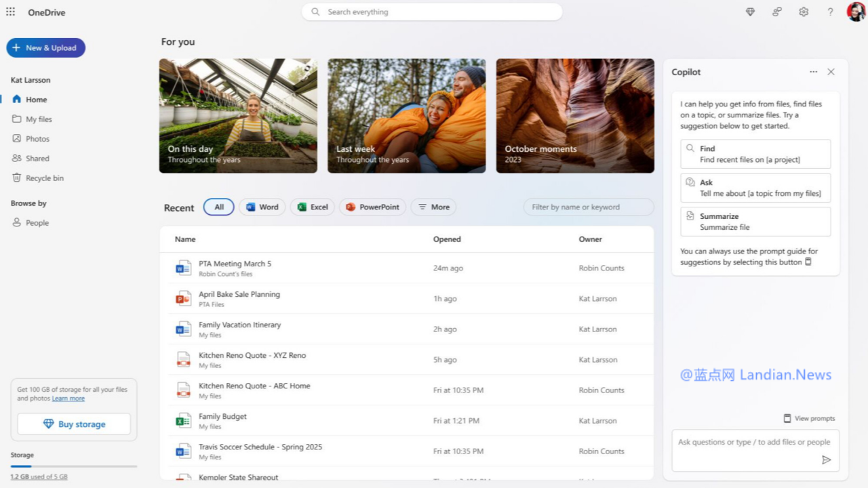Click the user profile avatar
The width and height of the screenshot is (868, 488).
click(856, 12)
